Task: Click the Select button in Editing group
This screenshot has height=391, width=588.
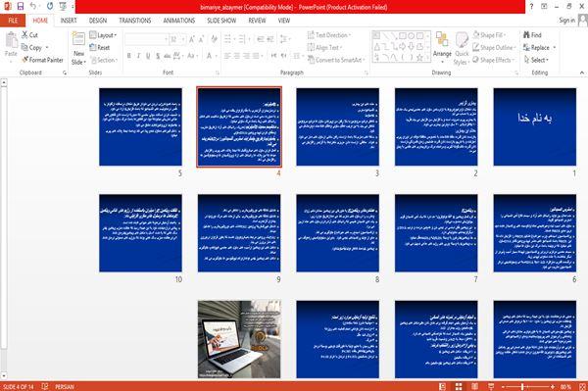Action: (x=536, y=60)
